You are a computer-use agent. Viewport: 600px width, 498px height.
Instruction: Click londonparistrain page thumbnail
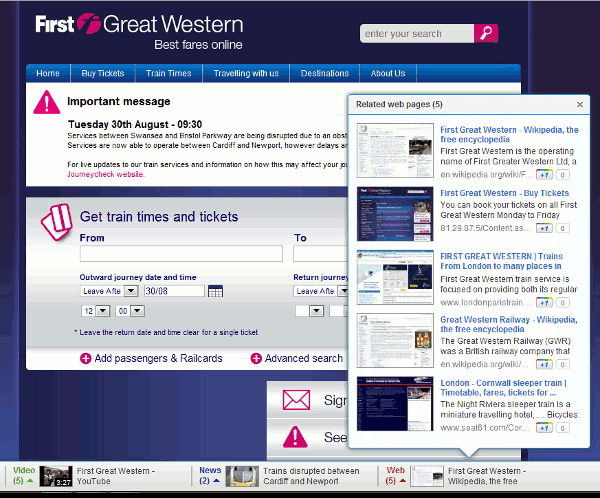[x=395, y=278]
